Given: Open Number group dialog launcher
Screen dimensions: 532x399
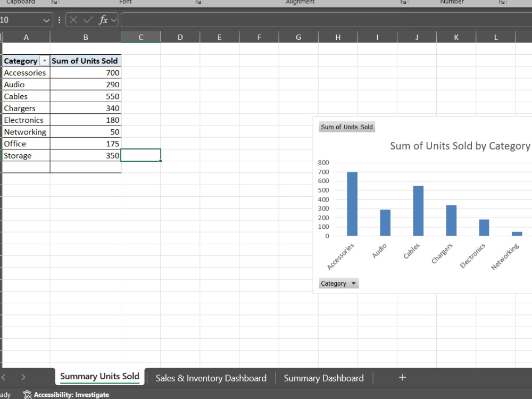Looking at the screenshot, I should tap(502, 2).
